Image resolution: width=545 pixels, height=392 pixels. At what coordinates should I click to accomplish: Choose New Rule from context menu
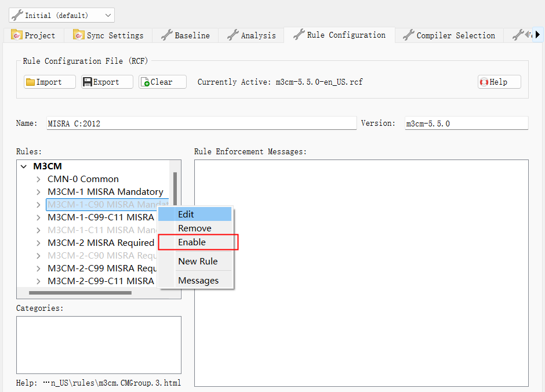(198, 262)
